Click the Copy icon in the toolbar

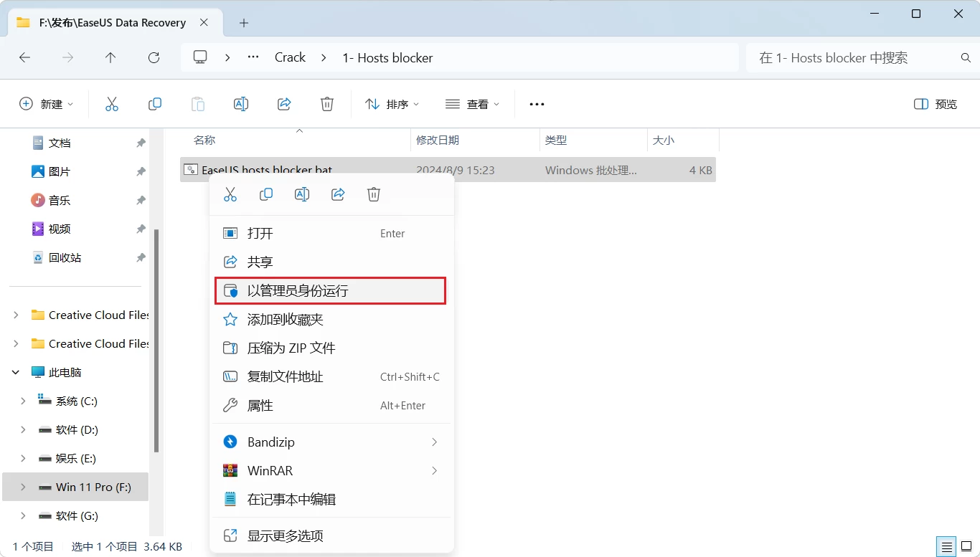(155, 104)
